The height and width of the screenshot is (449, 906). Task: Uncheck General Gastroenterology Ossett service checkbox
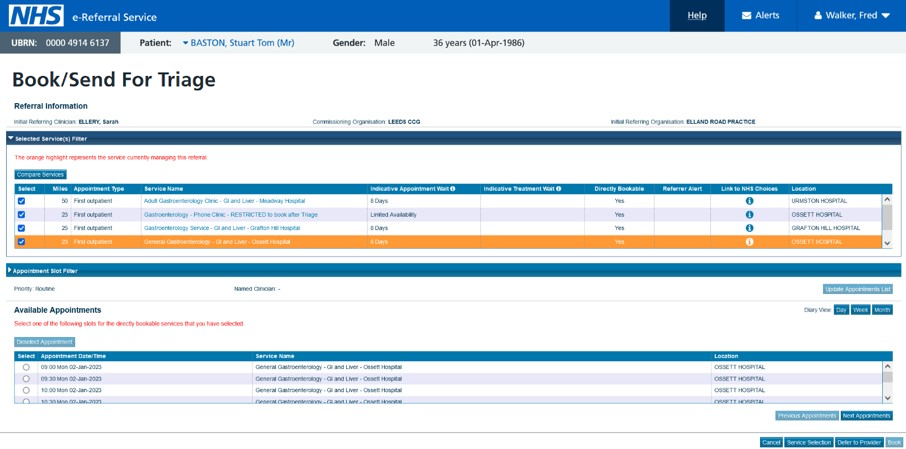tap(22, 242)
